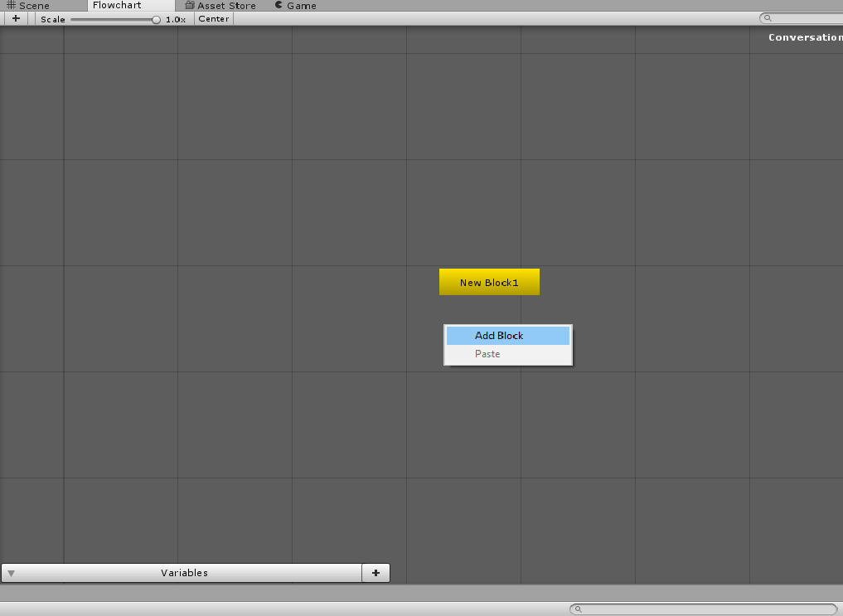843x616 pixels.
Task: Click the Add Block plus icon on toolbar
Action: pyautogui.click(x=16, y=18)
